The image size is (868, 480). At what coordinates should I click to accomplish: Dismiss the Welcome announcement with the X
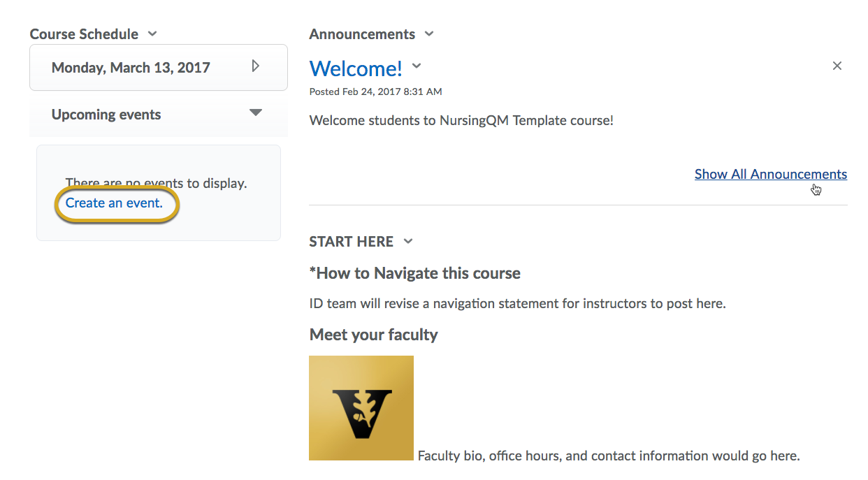tap(837, 66)
